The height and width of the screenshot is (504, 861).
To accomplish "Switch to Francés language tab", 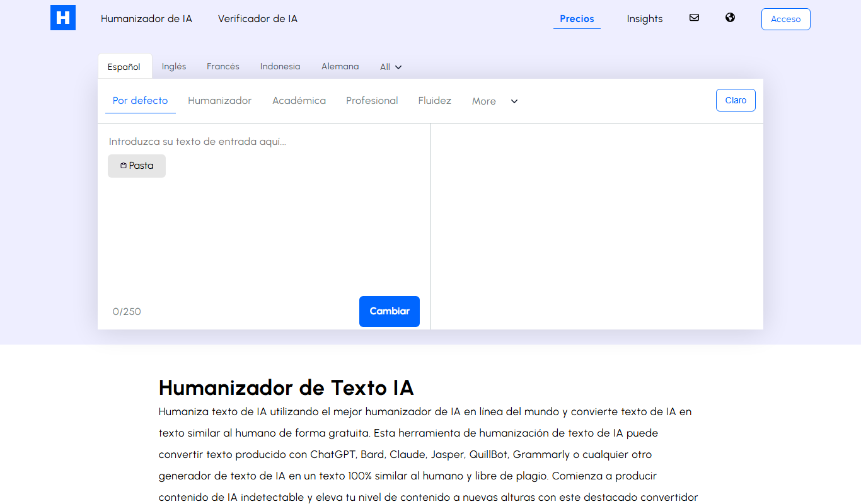I will 223,66.
